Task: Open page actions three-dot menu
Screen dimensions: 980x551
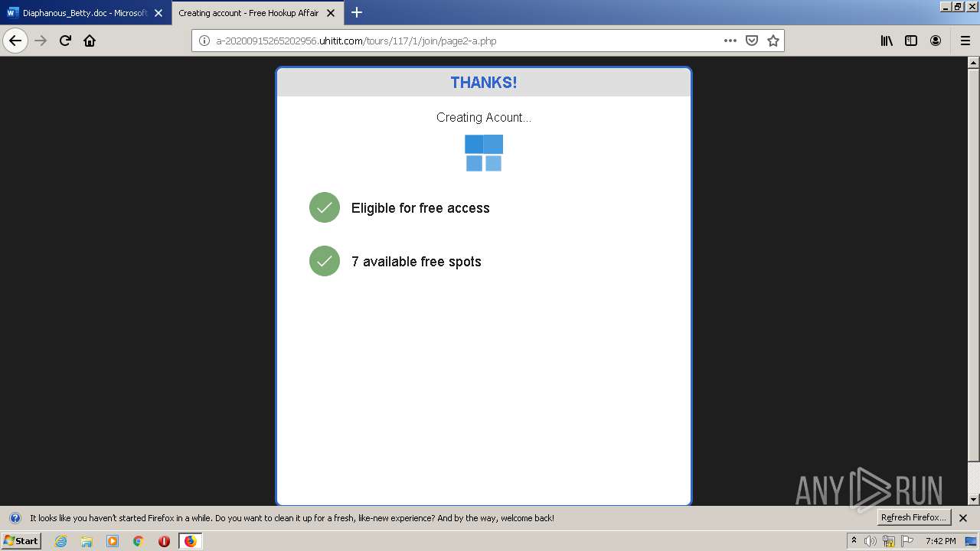Action: (730, 41)
